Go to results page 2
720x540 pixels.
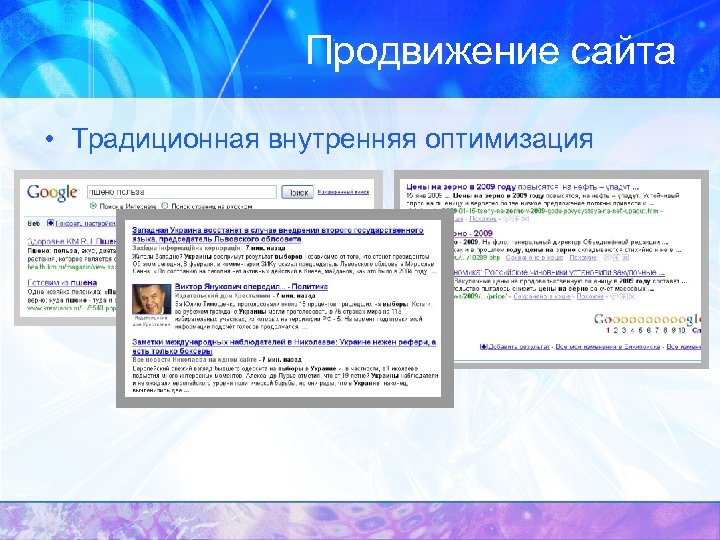click(616, 330)
